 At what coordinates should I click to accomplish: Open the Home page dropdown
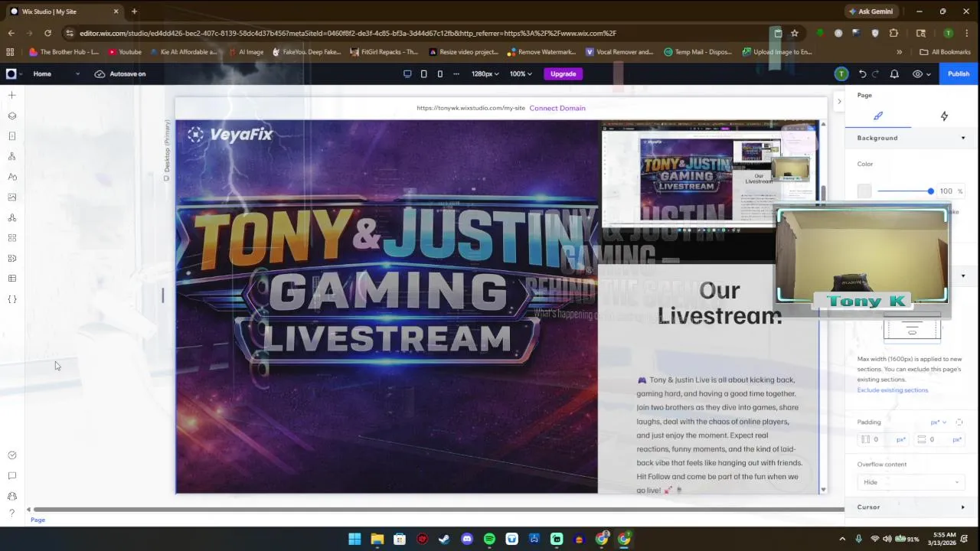[57, 73]
